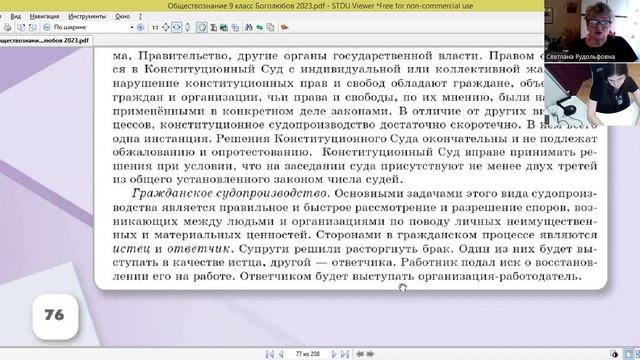Select the fit width icon

point(176,27)
